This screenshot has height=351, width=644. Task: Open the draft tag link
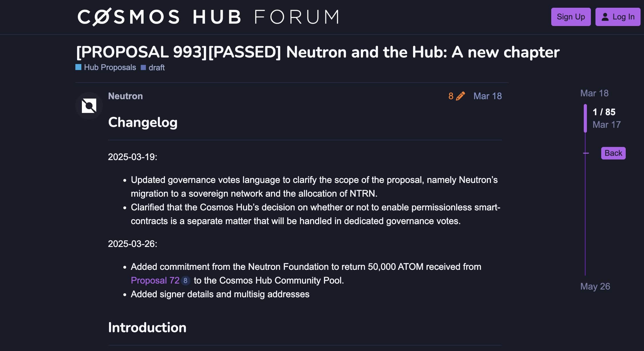[156, 67]
